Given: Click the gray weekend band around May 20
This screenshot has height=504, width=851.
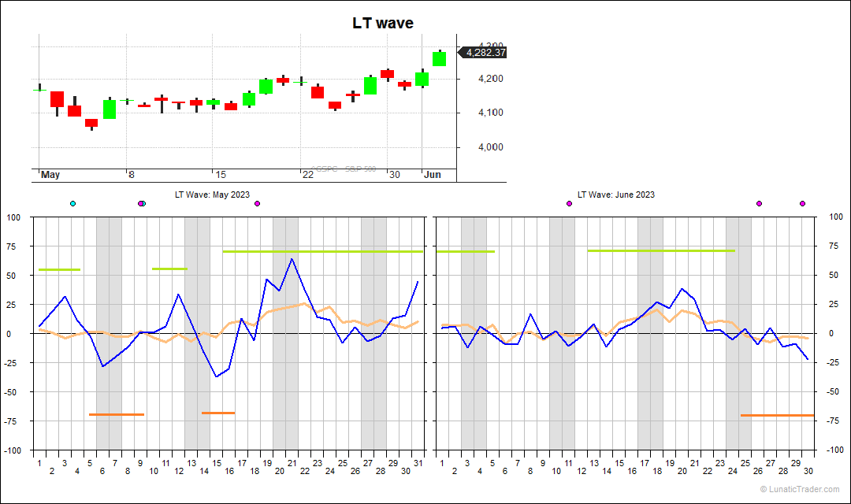Looking at the screenshot, I should point(285,331).
